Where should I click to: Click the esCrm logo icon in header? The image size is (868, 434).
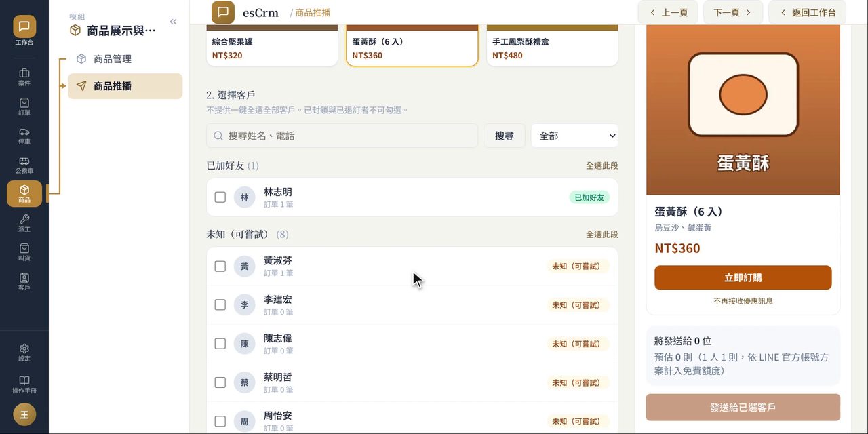click(223, 12)
